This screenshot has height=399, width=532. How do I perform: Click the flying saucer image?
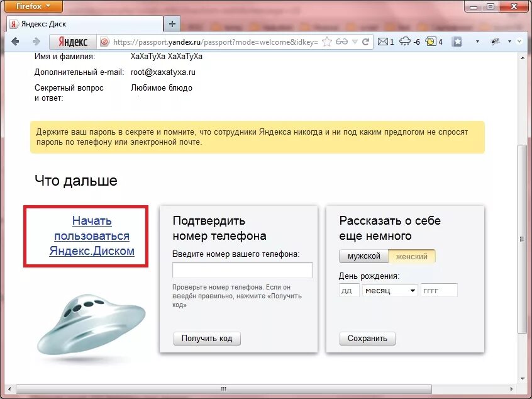91,325
